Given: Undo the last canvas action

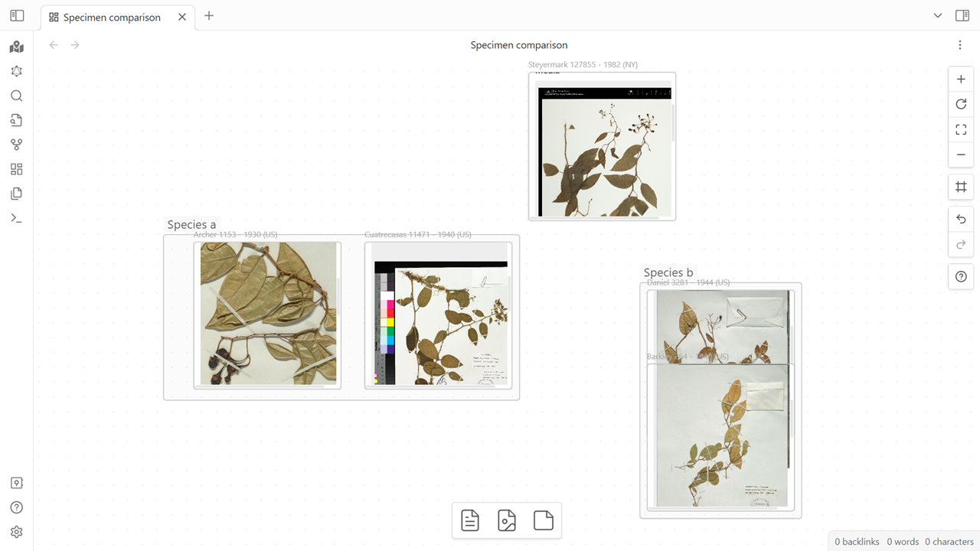Looking at the screenshot, I should tap(962, 220).
